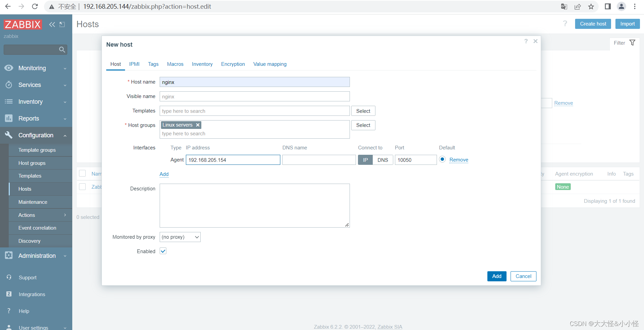Expand the Actions submenu
This screenshot has width=644, height=330.
click(65, 215)
